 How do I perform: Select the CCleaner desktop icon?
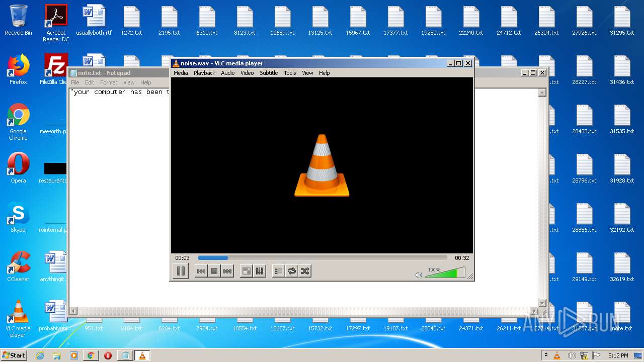tap(18, 266)
